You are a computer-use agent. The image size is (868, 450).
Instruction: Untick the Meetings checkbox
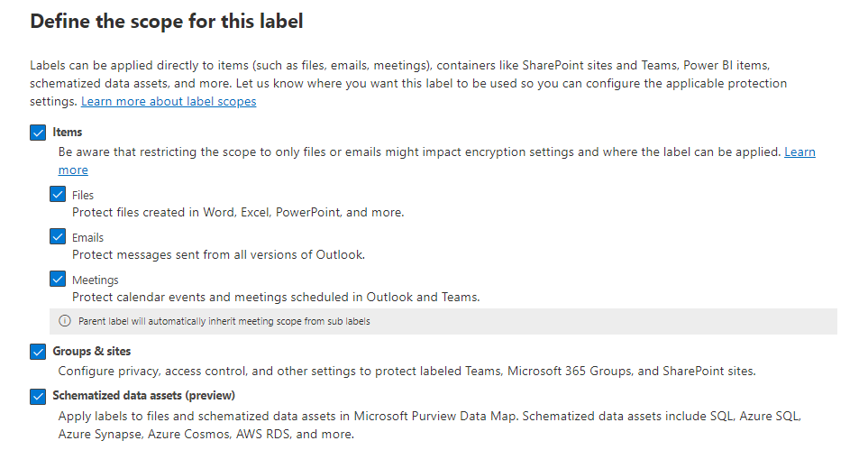58,280
